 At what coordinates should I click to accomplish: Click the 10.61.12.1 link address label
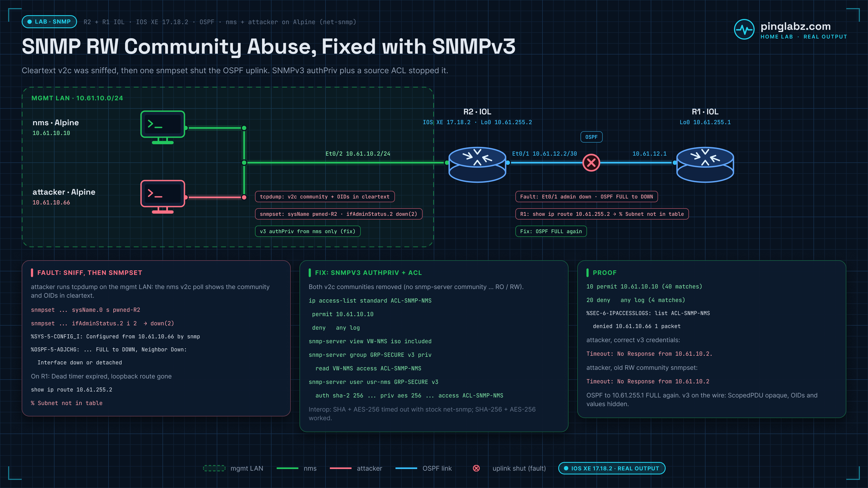tap(649, 153)
